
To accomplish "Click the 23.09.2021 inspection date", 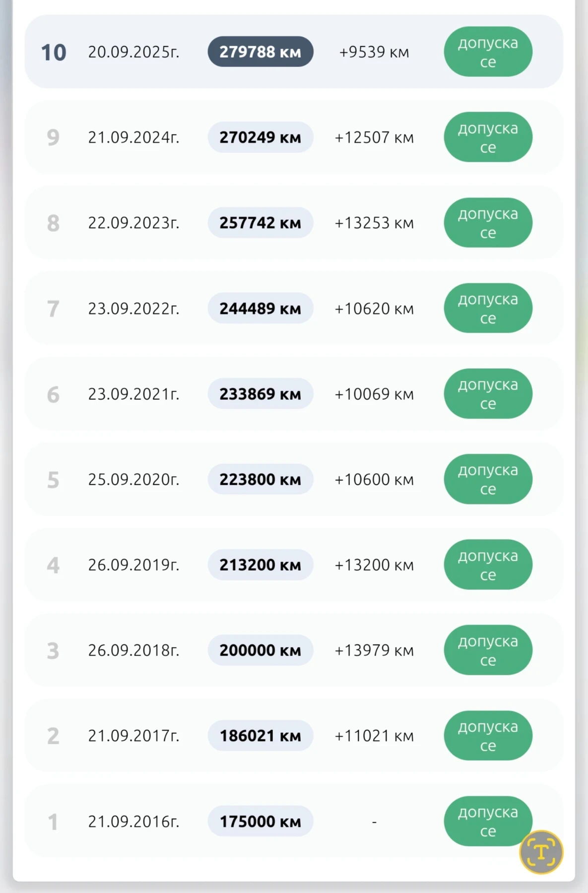I will tap(133, 394).
